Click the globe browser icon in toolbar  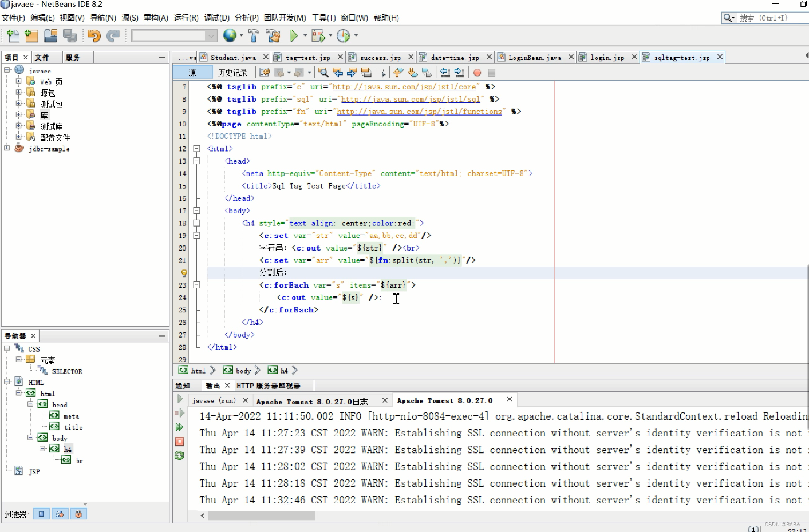point(230,35)
